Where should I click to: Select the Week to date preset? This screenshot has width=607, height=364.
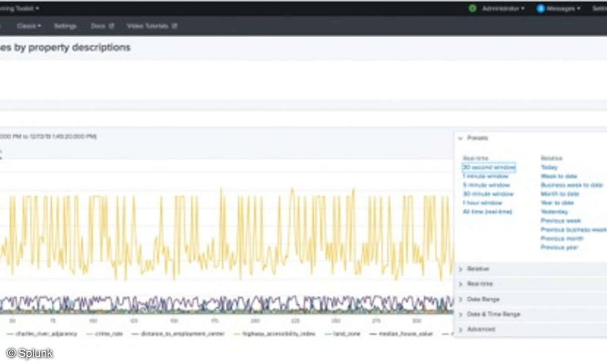(559, 176)
